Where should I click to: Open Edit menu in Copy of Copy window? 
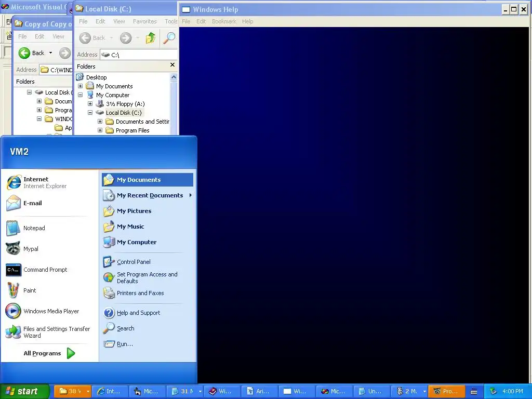click(39, 36)
